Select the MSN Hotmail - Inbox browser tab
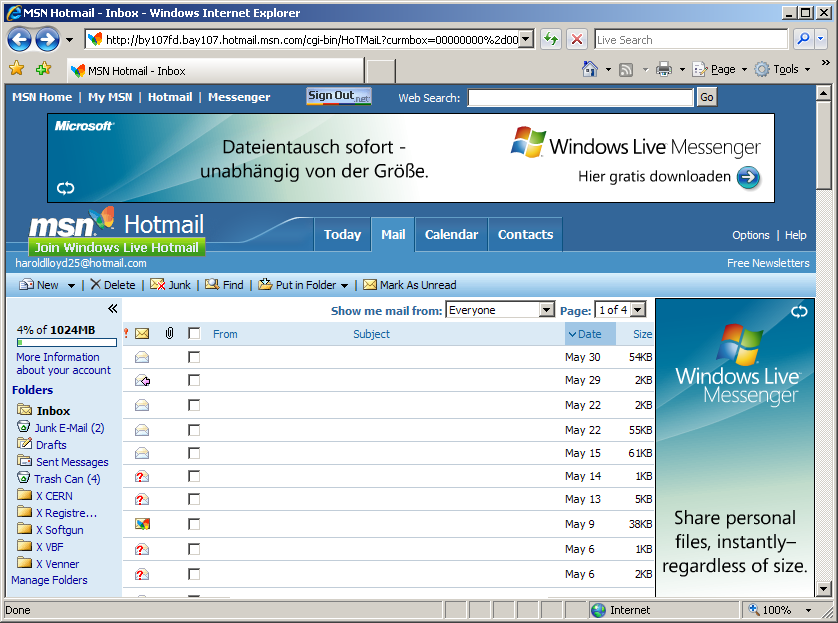This screenshot has width=838, height=623. 215,71
